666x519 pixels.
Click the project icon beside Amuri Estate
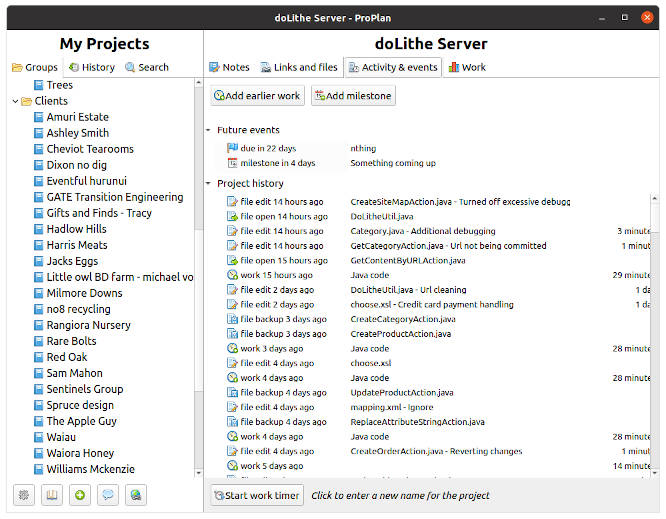coord(39,117)
